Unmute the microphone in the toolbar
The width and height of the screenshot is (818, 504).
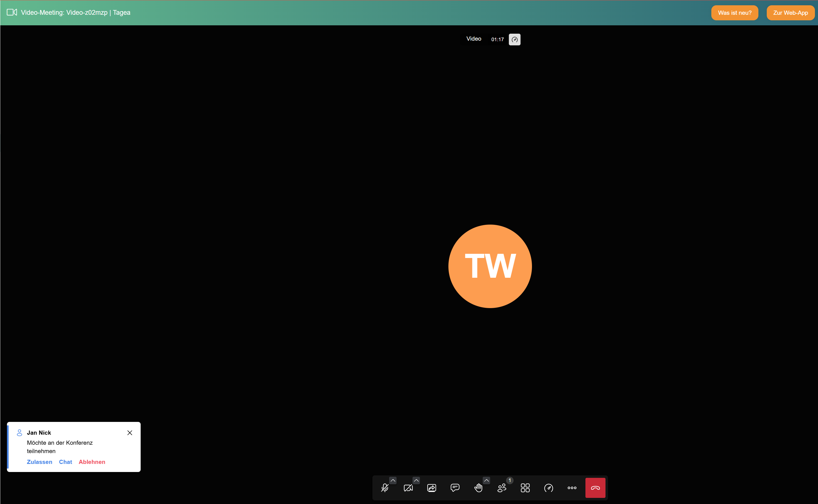click(x=385, y=488)
